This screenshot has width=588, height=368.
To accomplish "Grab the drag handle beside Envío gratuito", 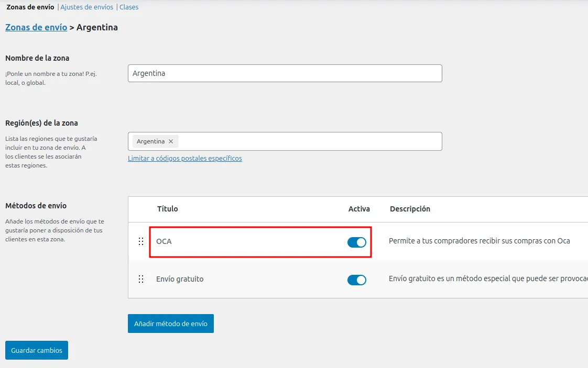I will 140,279.
